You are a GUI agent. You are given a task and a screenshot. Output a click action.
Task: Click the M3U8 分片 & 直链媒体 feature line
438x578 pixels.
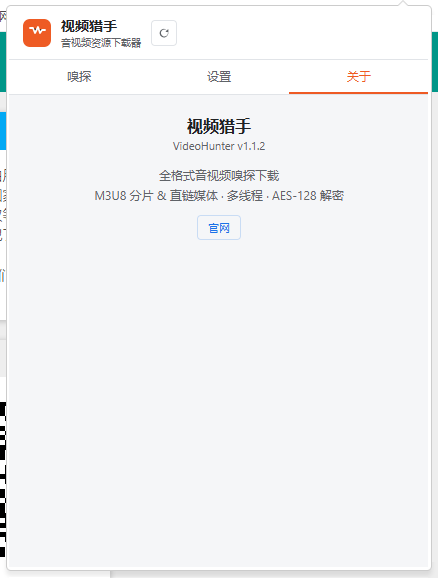(219, 195)
